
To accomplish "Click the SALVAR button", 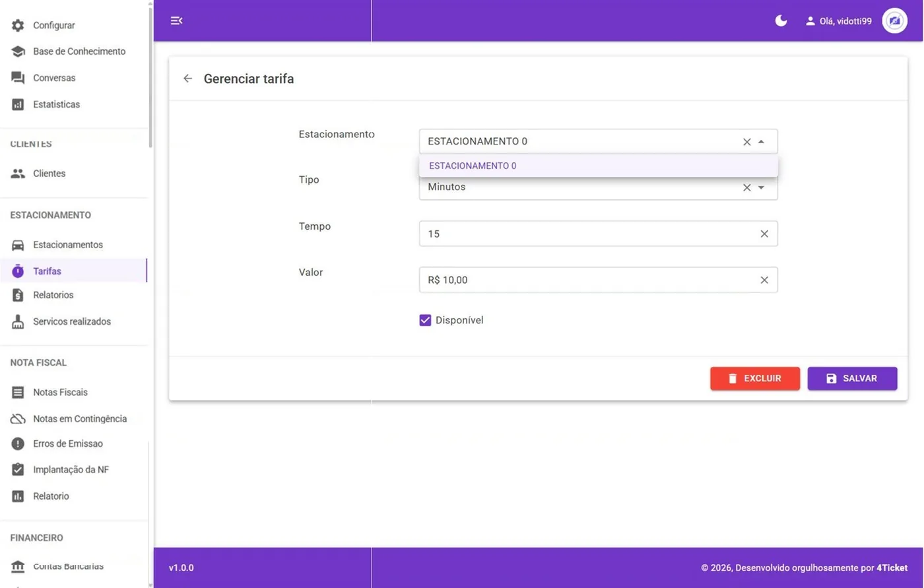I will click(852, 378).
